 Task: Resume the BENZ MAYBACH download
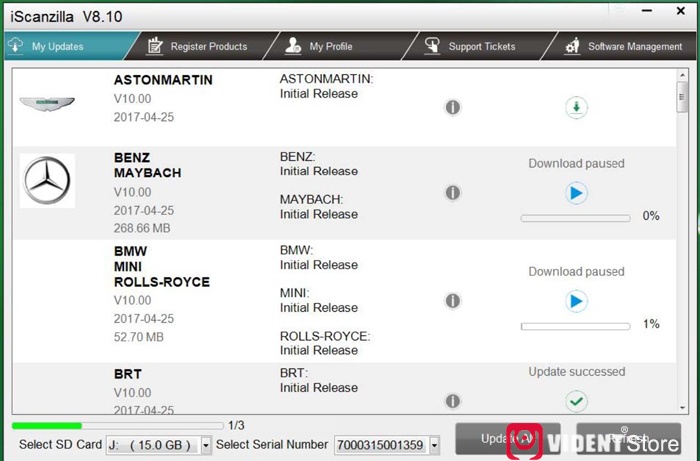coord(576,193)
